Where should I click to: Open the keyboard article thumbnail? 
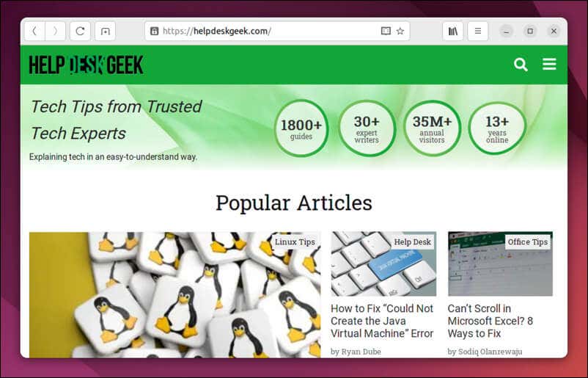[x=383, y=264]
